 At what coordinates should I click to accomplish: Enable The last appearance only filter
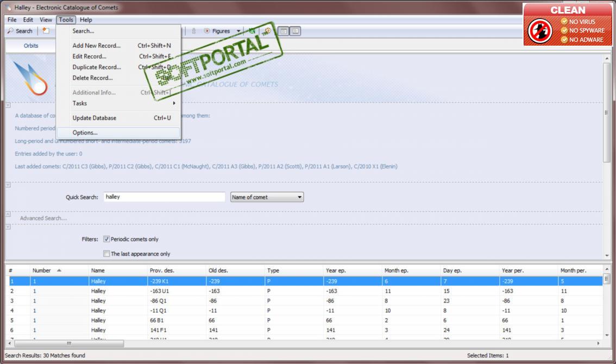pos(106,254)
